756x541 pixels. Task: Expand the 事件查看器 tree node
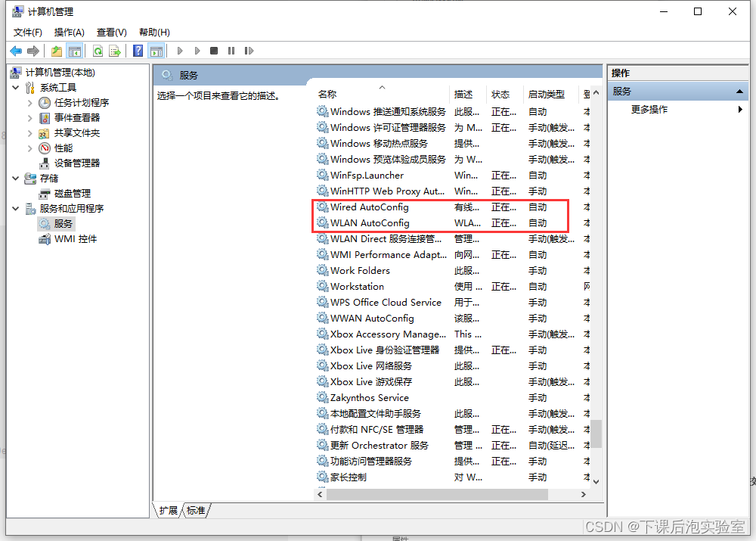(30, 118)
